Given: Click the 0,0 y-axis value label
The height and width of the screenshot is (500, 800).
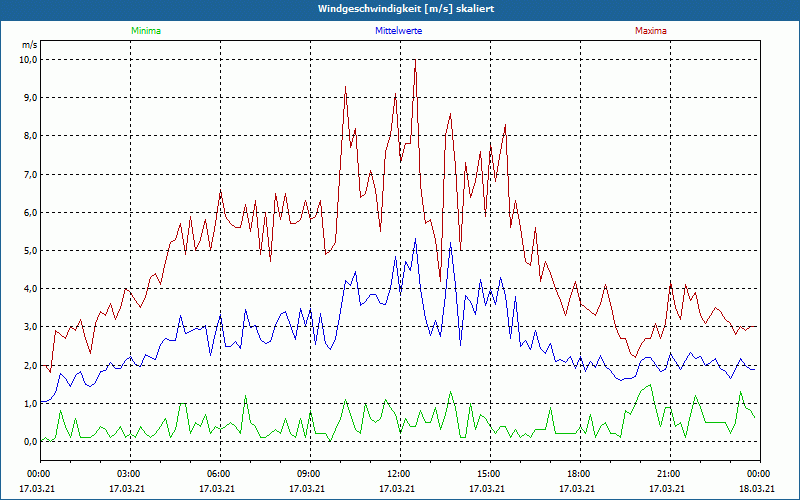Looking at the screenshot, I should [30, 441].
